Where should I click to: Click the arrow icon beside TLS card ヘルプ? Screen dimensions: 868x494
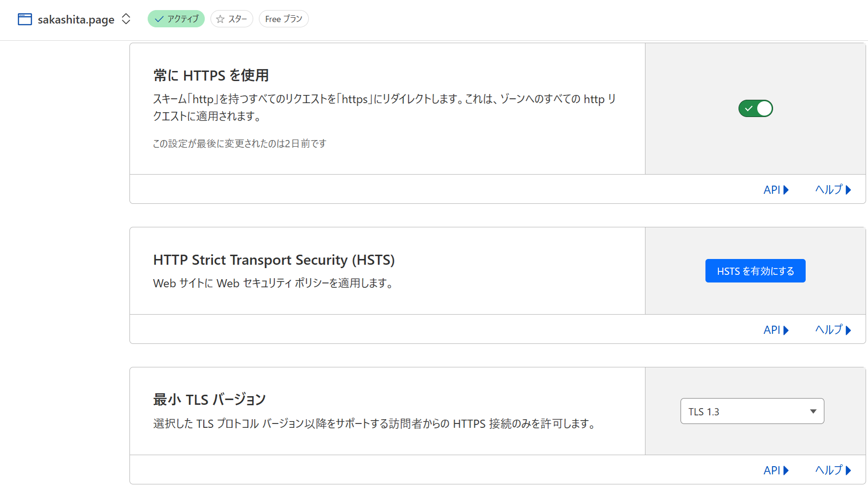[x=848, y=470]
